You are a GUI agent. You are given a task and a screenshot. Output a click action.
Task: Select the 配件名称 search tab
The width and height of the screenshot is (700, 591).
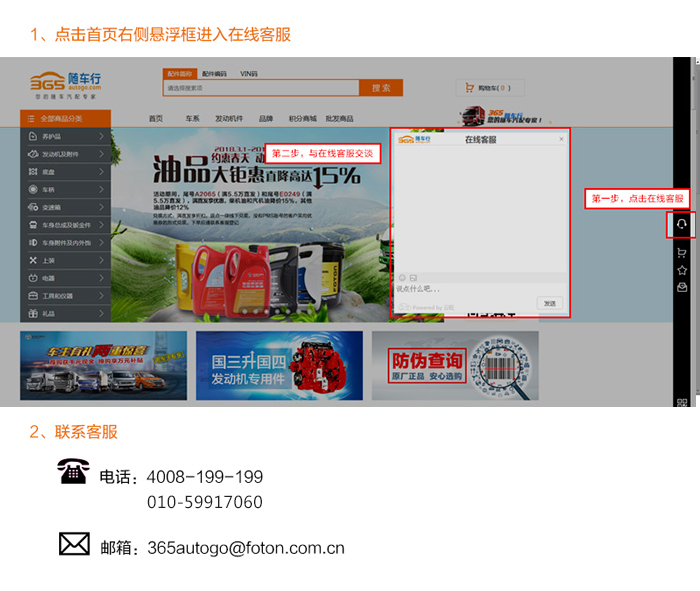[x=180, y=74]
